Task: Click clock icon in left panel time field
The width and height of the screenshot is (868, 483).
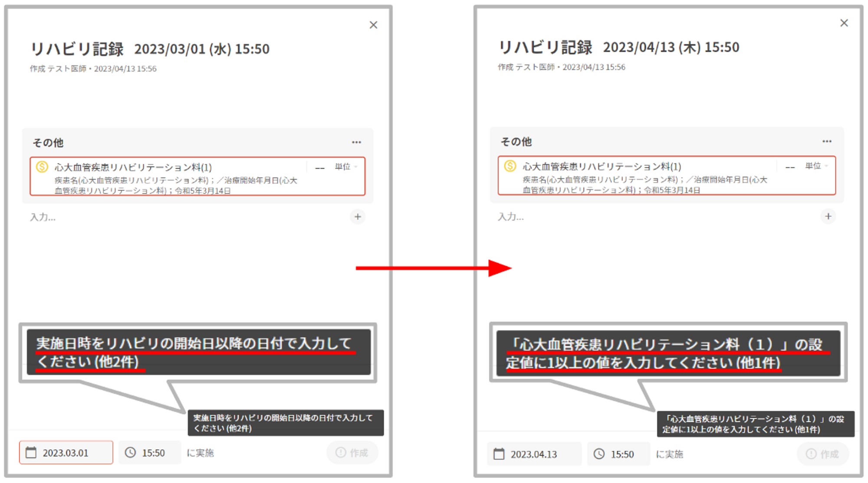Action: [x=130, y=453]
